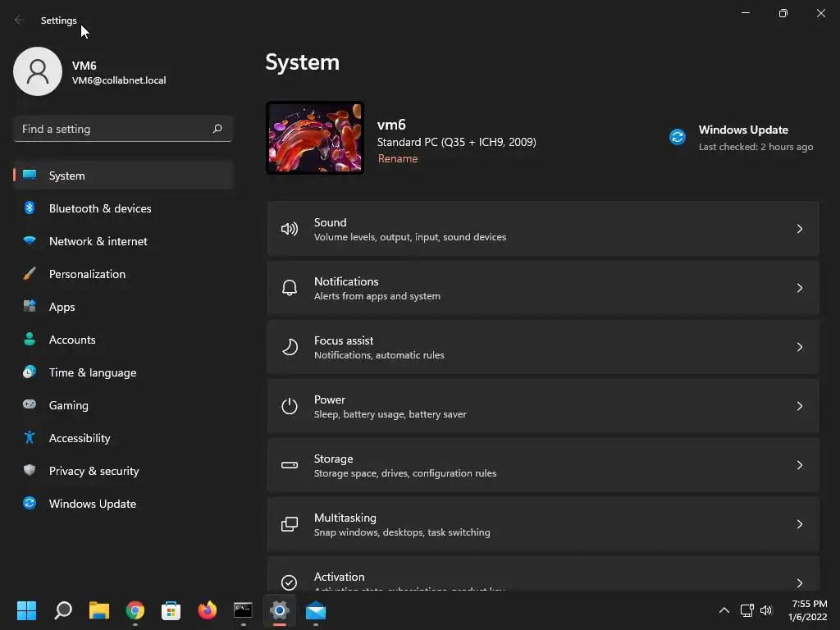Click the Personalization paintbrush icon
This screenshot has width=840, height=630.
point(30,274)
